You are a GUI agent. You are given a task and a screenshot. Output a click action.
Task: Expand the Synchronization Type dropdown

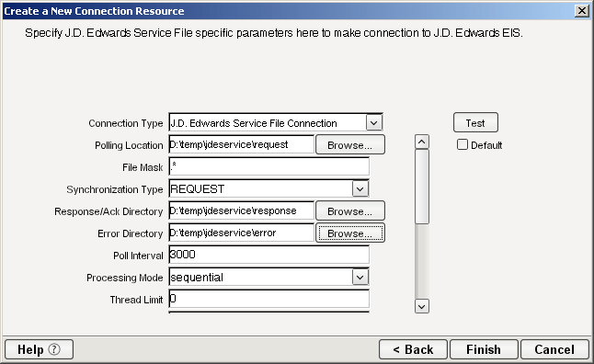(360, 188)
